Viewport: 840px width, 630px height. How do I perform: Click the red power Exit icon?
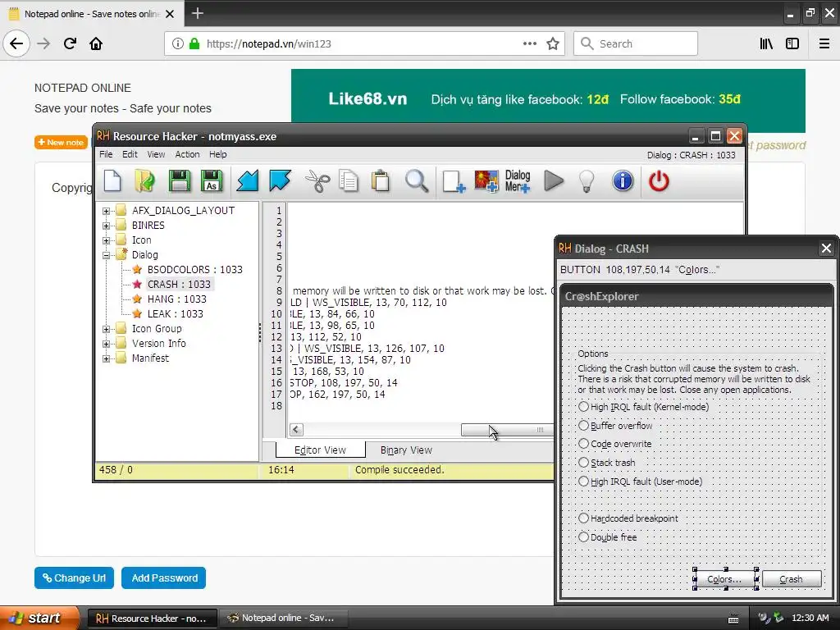point(659,181)
